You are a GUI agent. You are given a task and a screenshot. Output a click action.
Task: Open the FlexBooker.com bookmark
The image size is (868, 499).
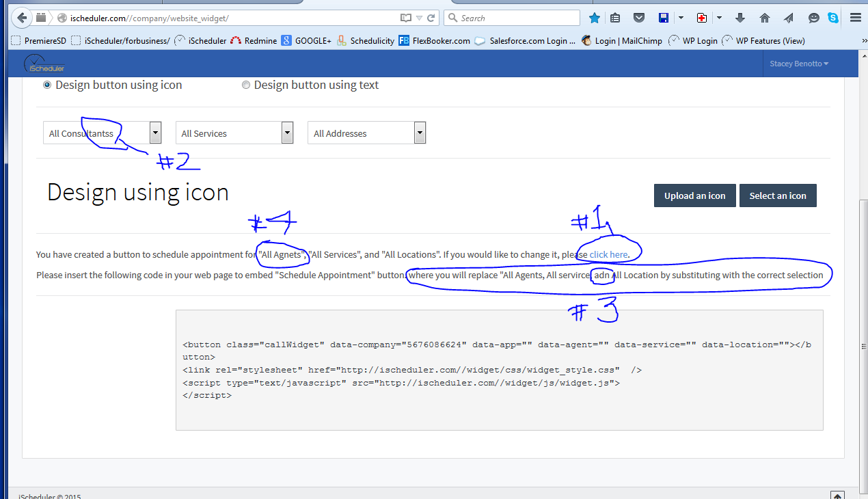pyautogui.click(x=435, y=40)
